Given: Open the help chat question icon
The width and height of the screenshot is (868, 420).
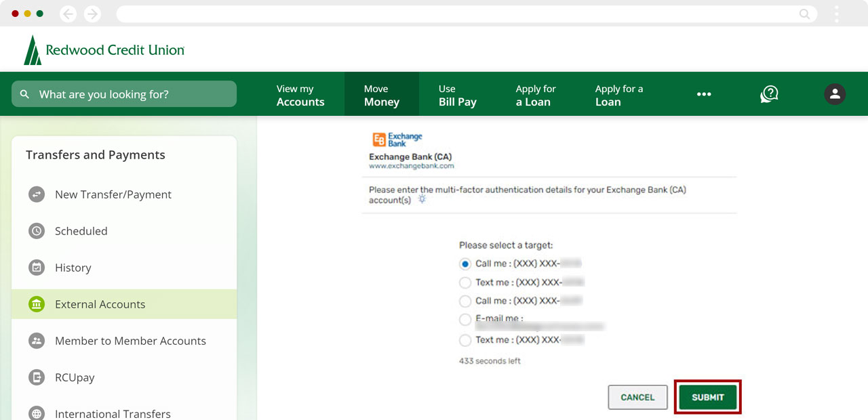Looking at the screenshot, I should [769, 94].
